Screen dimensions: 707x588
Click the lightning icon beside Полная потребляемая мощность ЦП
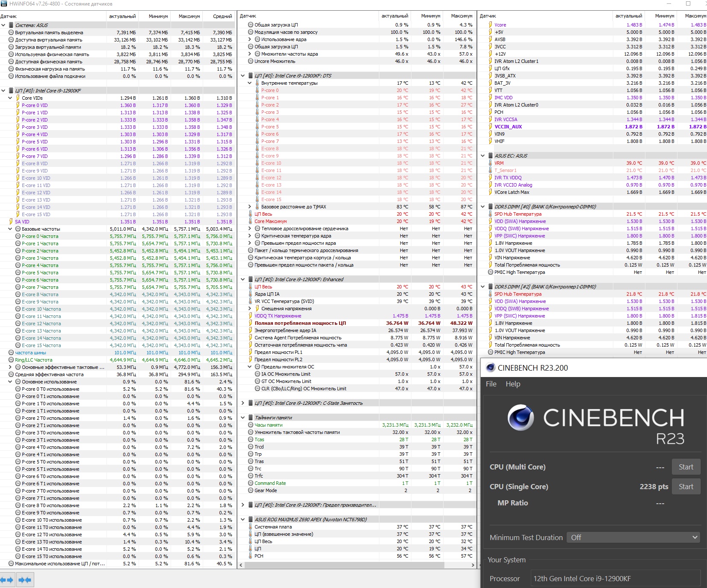tap(251, 323)
